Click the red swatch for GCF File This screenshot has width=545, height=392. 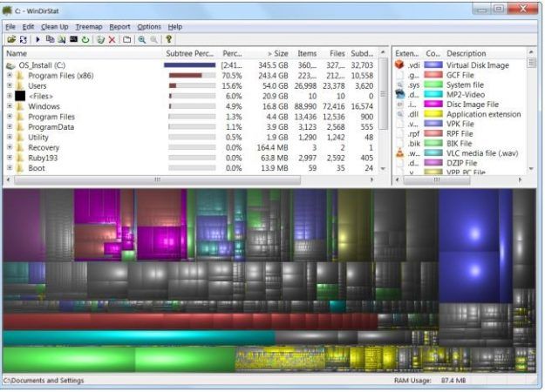coord(433,75)
